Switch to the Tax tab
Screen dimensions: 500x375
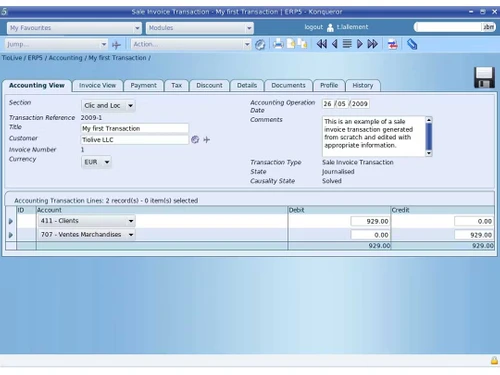click(x=177, y=86)
